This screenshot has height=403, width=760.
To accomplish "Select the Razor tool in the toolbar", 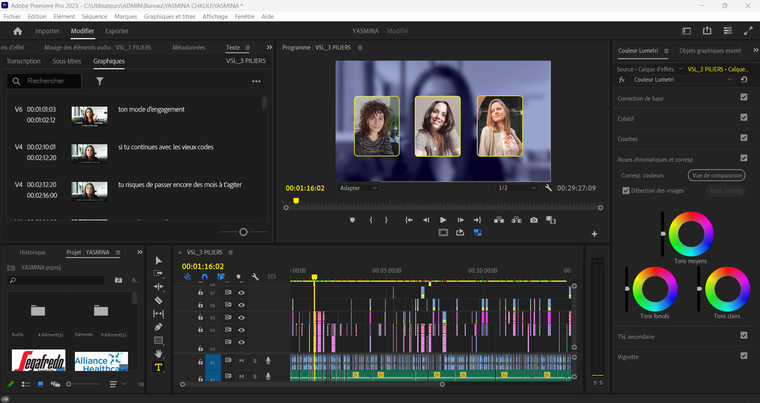I will 158,300.
